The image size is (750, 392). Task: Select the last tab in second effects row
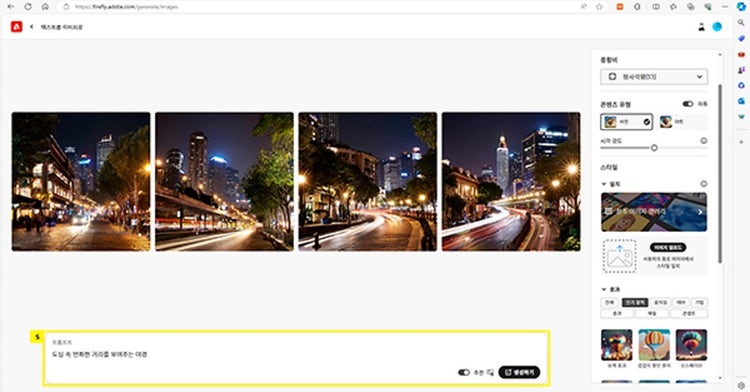(689, 313)
